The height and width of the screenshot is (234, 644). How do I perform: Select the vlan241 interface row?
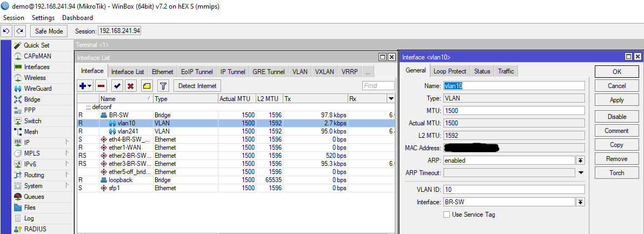tap(236, 131)
